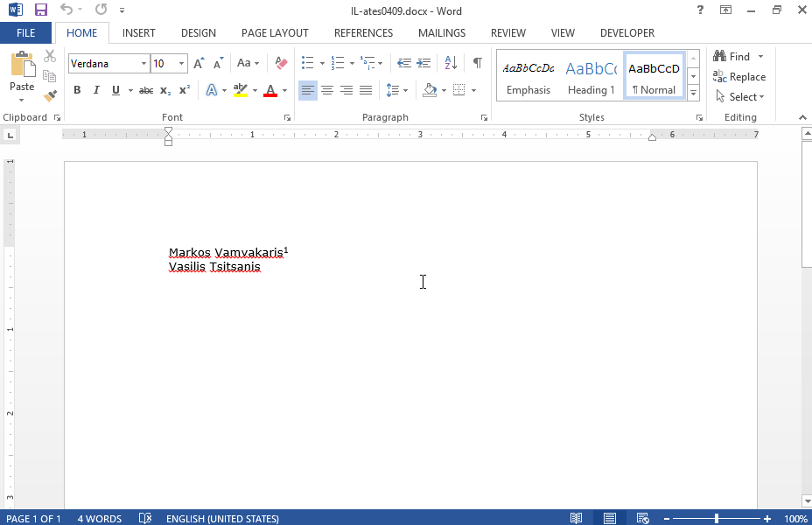Apply shading with the paint bucket icon
The height and width of the screenshot is (525, 812).
430,91
